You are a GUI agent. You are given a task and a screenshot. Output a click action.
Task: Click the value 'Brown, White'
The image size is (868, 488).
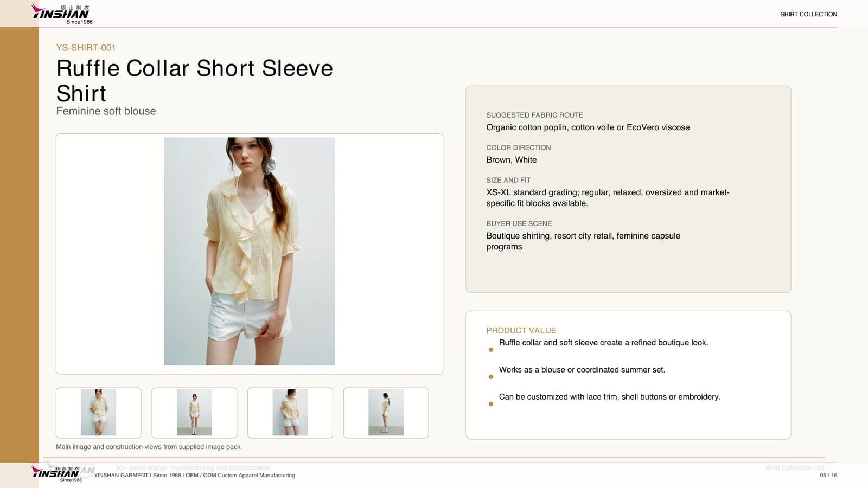[512, 160]
